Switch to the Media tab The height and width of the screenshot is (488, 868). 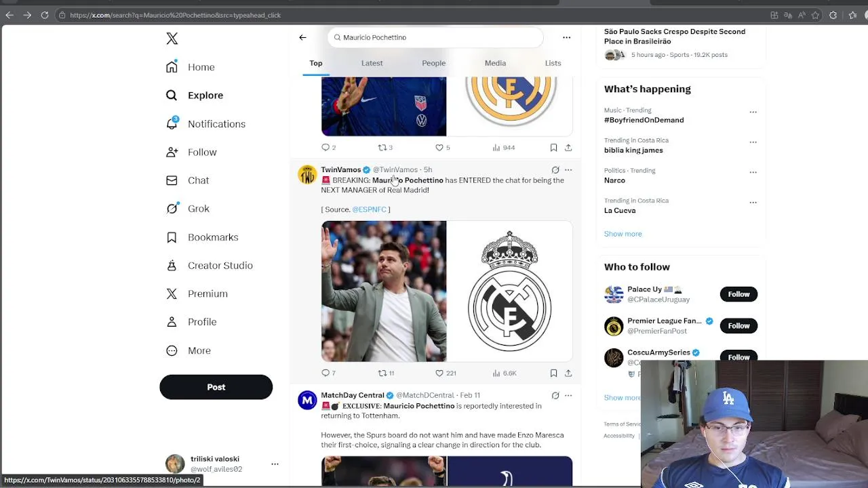(x=495, y=63)
